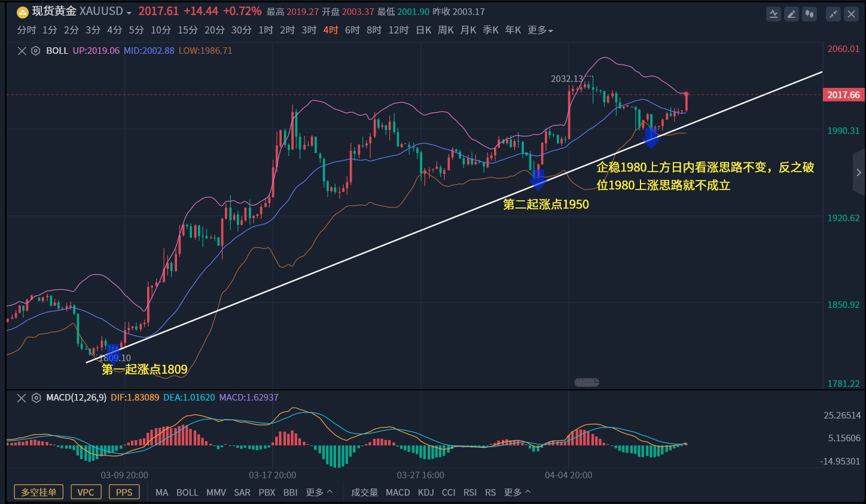Open the chart-type icon in top toolbar
The width and height of the screenshot is (866, 504).
(x=774, y=14)
